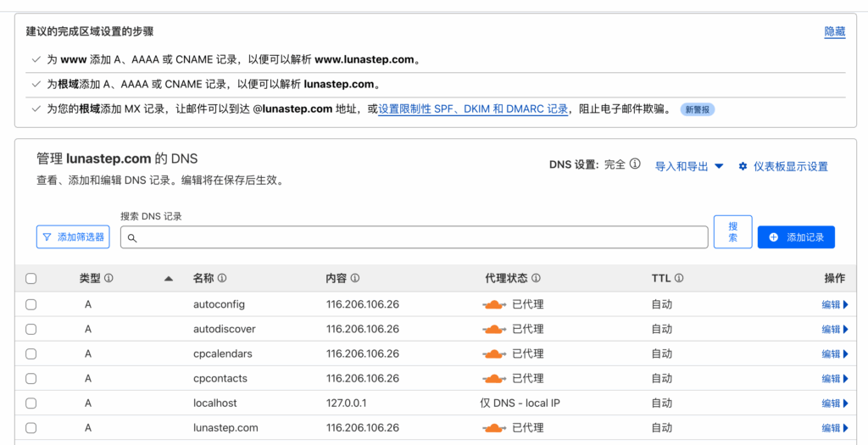Check the localhost record checkbox

pyautogui.click(x=31, y=403)
